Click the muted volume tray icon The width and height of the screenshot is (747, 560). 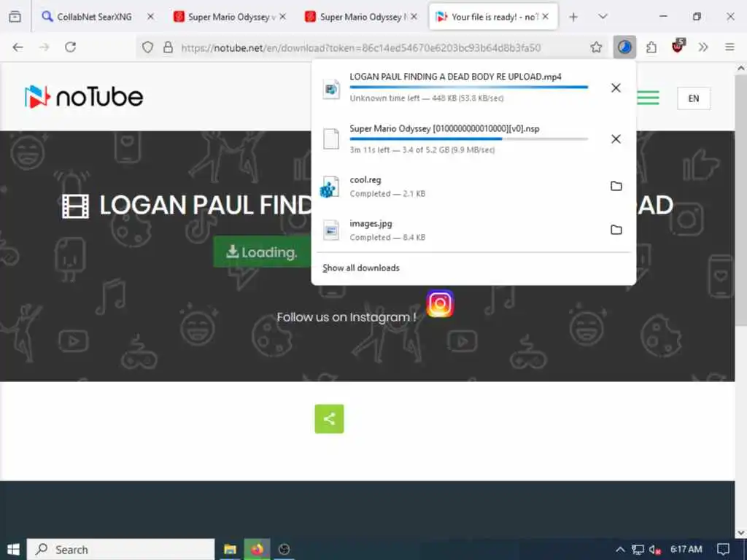pyautogui.click(x=655, y=550)
